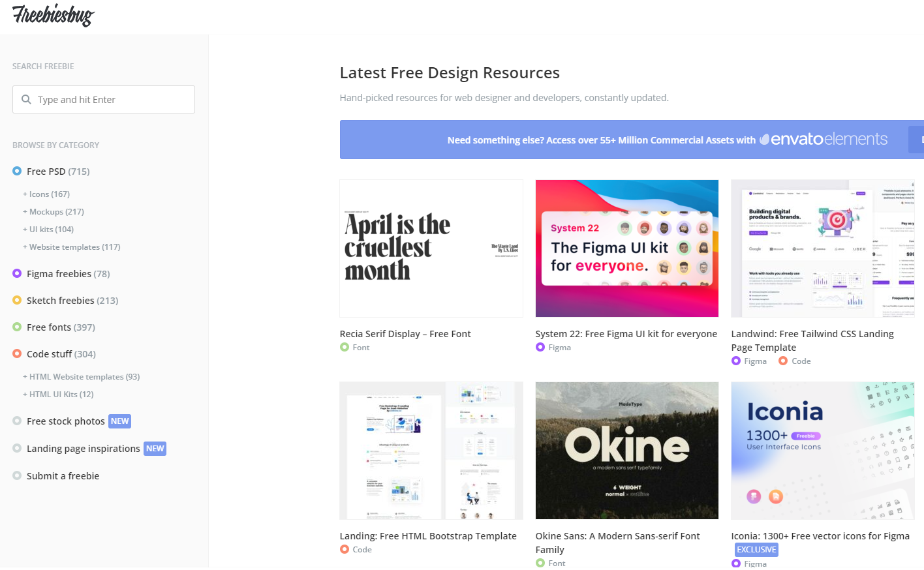Expand HTML Website templates (93) subcategory
This screenshot has height=570, width=924.
coord(82,377)
